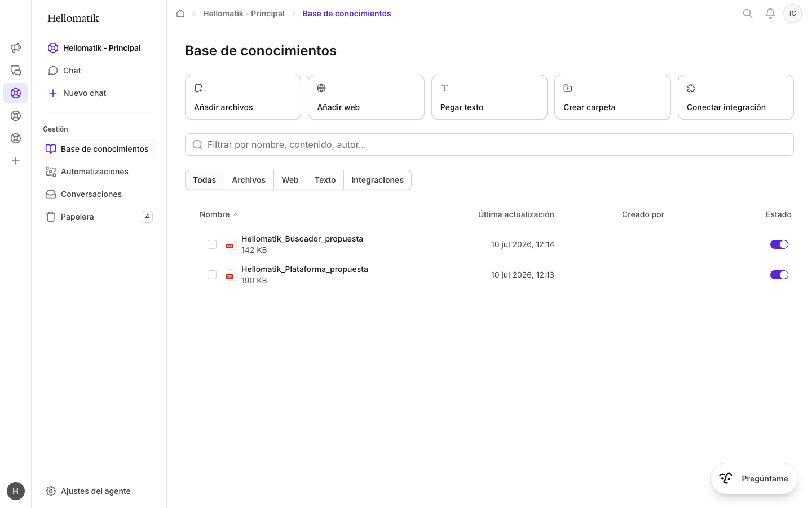Viewport: 812px width, 508px height.
Task: Click the filter search field
Action: (x=489, y=144)
